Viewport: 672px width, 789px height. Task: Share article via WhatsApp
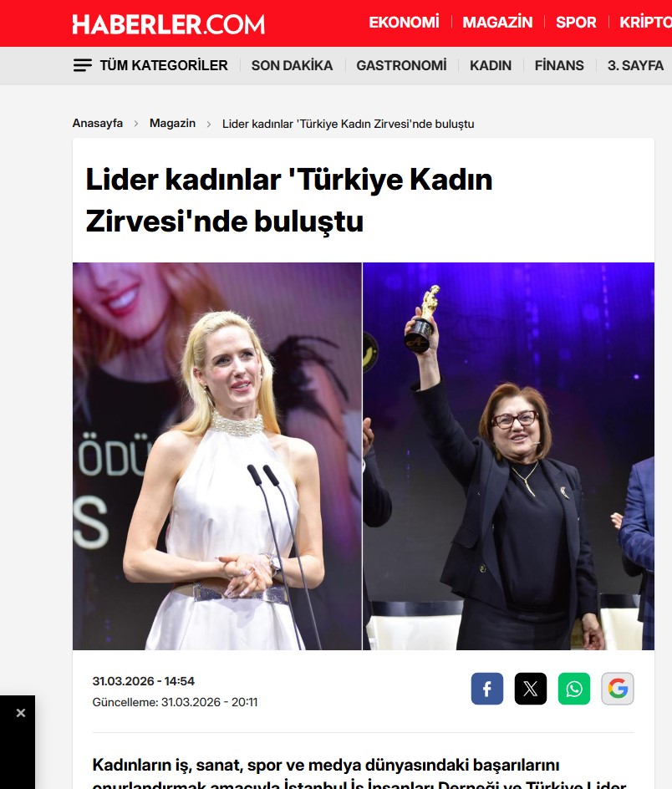click(x=574, y=689)
